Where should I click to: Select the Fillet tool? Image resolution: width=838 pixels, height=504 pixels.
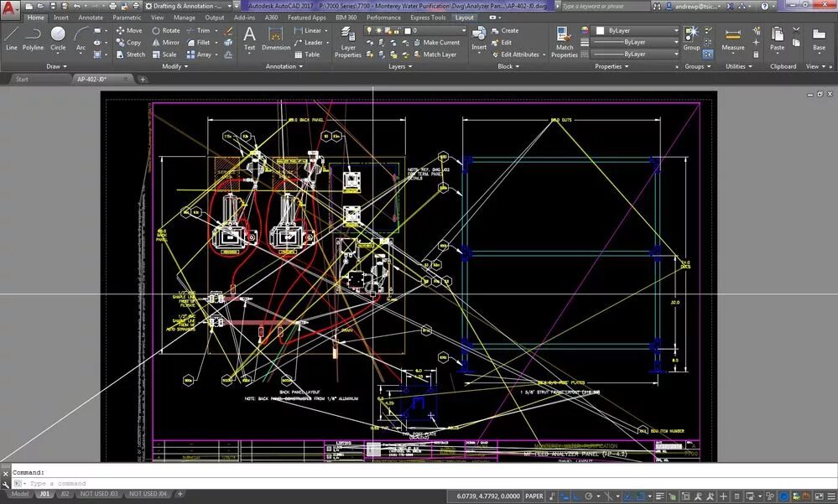coord(198,42)
